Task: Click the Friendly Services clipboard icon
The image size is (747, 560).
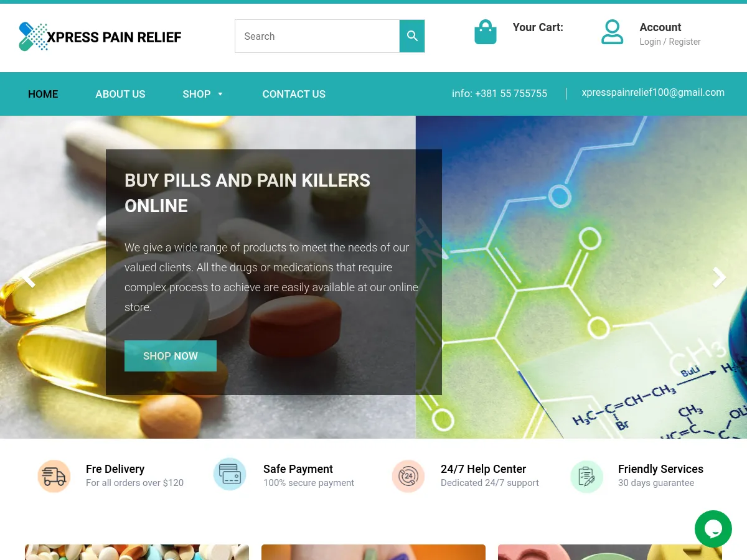Action: coord(586,477)
